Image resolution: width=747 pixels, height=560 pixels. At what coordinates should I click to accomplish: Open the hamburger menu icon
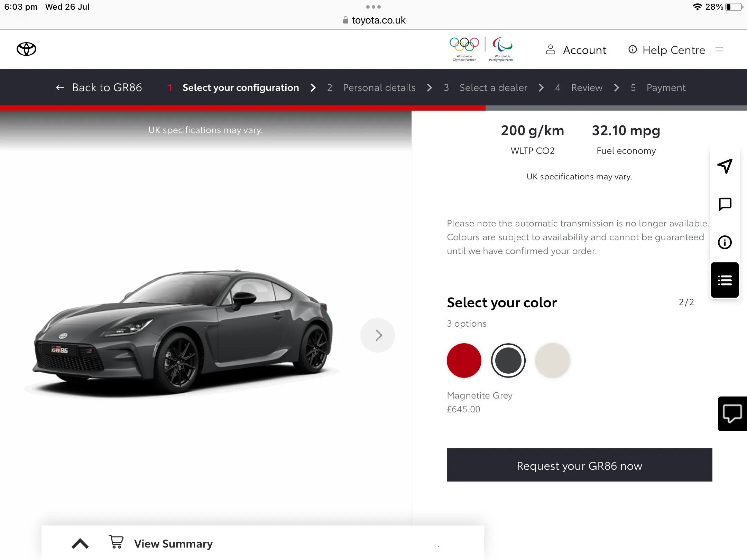pyautogui.click(x=719, y=49)
